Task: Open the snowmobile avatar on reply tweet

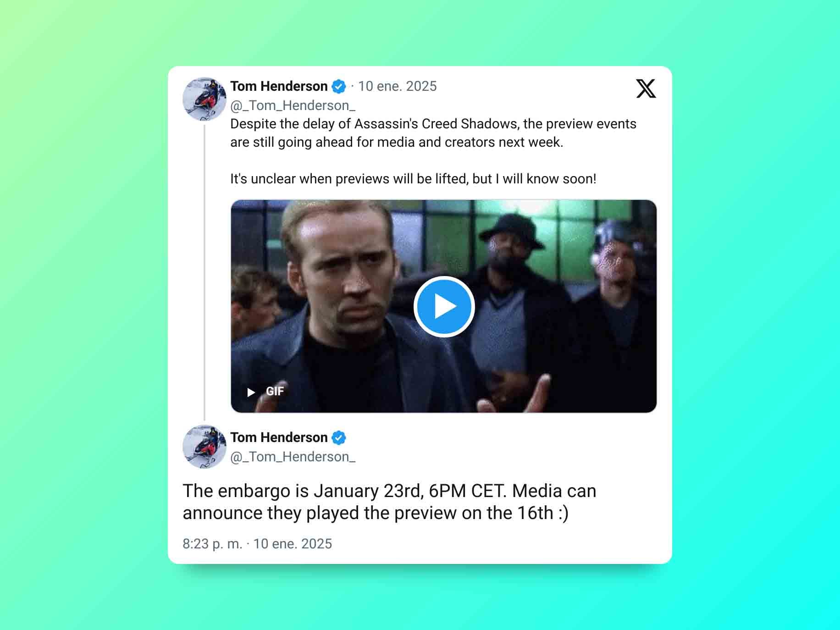Action: point(204,447)
